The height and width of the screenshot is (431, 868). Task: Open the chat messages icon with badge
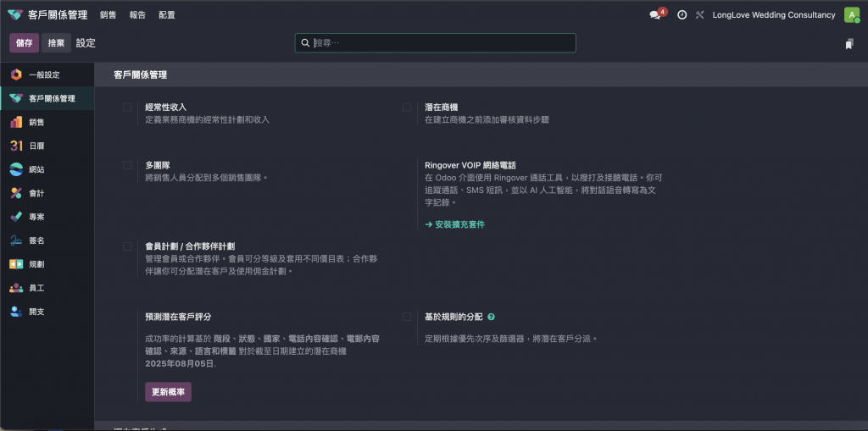(x=657, y=15)
